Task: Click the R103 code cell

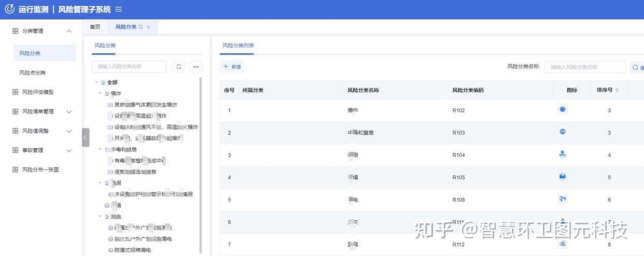Action: [458, 133]
